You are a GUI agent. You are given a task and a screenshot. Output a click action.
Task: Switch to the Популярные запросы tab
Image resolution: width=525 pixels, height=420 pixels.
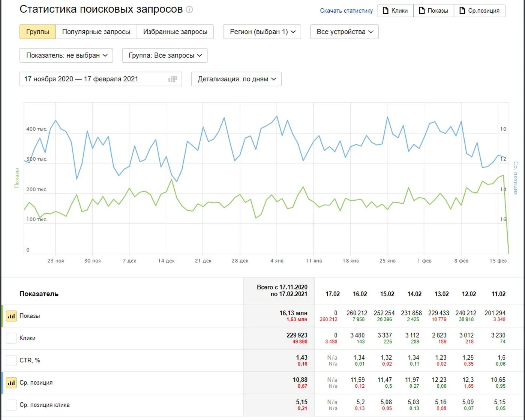coord(96,32)
